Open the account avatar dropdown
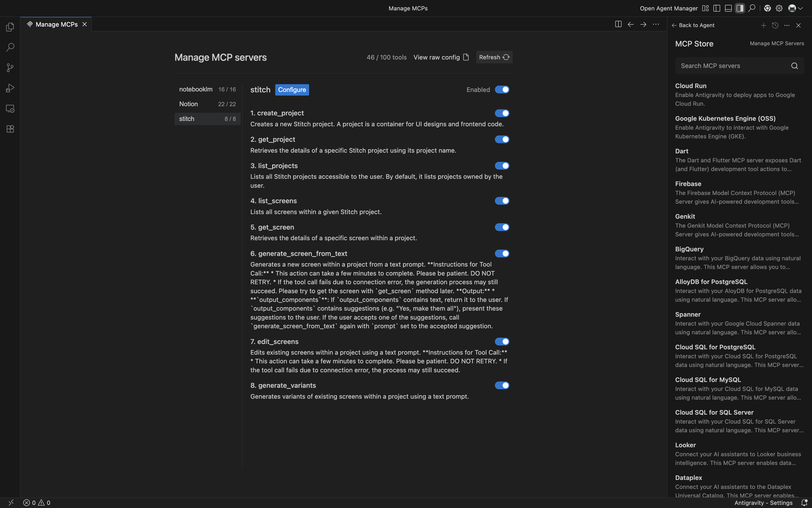The width and height of the screenshot is (812, 508). click(795, 8)
